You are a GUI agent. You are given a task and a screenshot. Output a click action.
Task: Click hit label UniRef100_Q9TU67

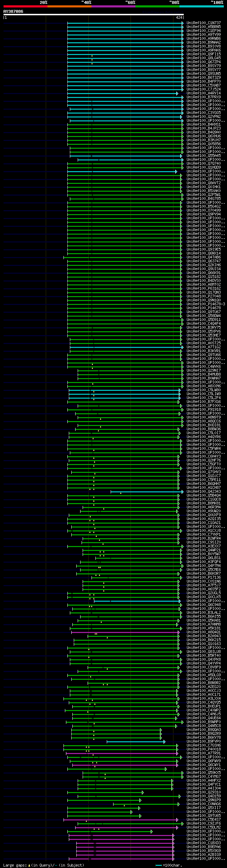pyautogui.click(x=204, y=312)
